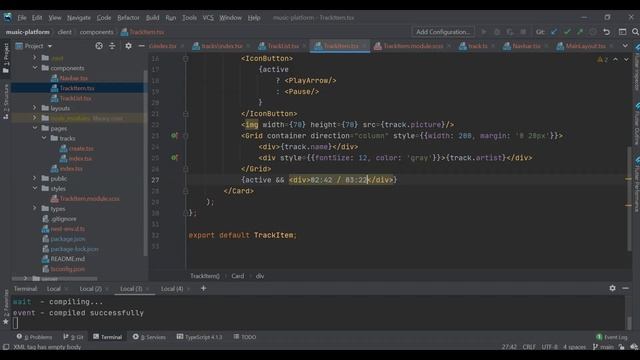Expand the layouts folder
This screenshot has width=640, height=360.
35,108
